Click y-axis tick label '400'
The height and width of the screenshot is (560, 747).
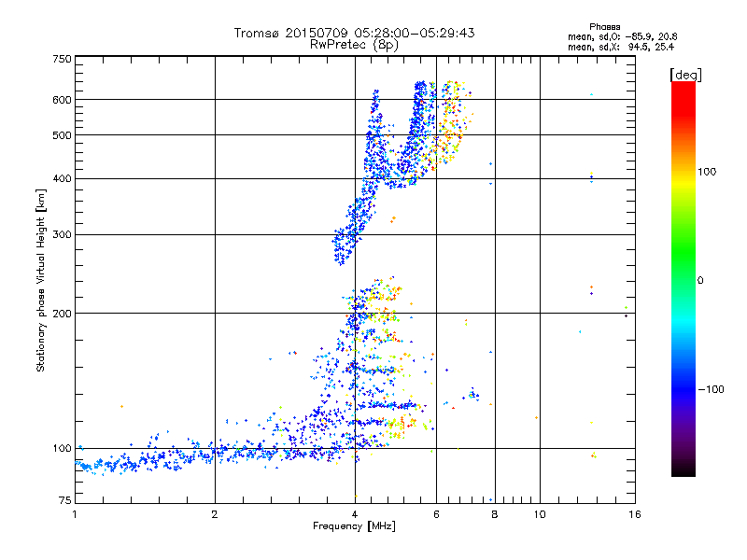pos(63,179)
